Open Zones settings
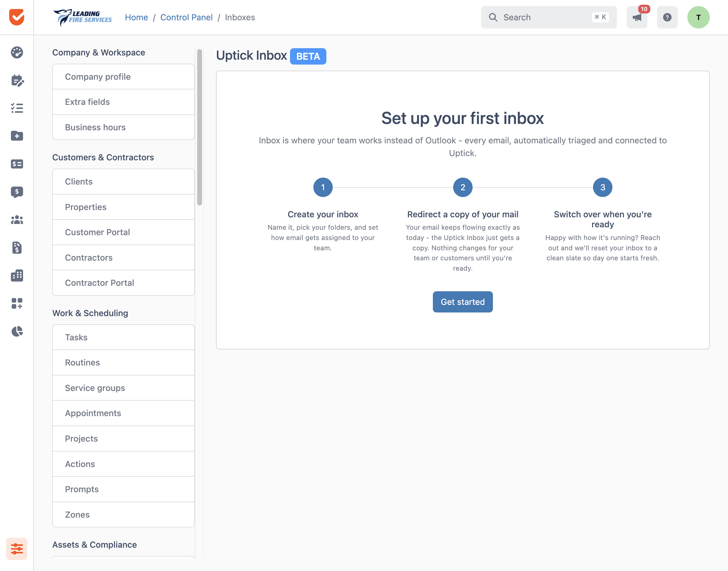 point(123,515)
